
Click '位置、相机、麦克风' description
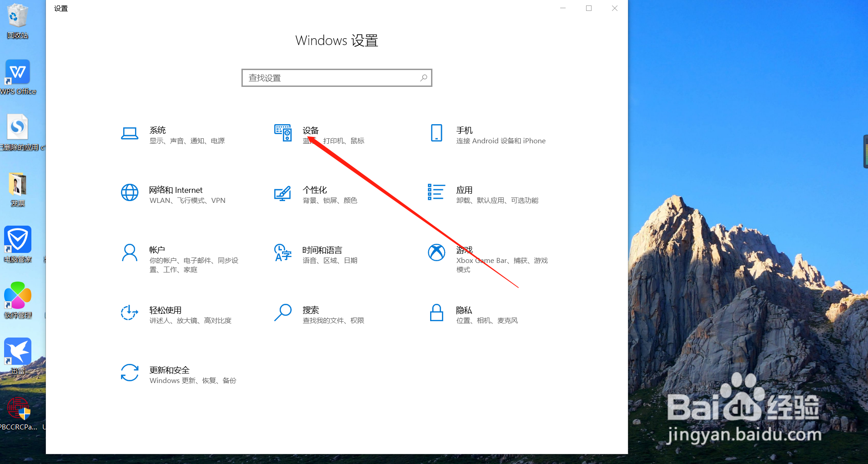[487, 321]
